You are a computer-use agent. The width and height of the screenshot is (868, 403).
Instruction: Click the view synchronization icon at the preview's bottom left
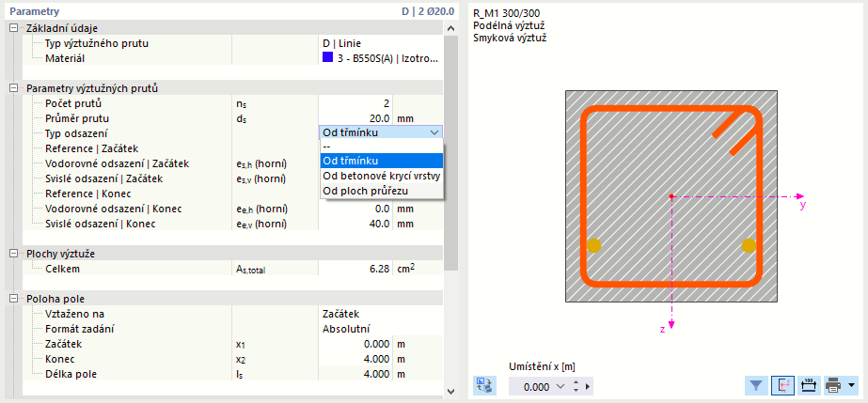coord(485,385)
